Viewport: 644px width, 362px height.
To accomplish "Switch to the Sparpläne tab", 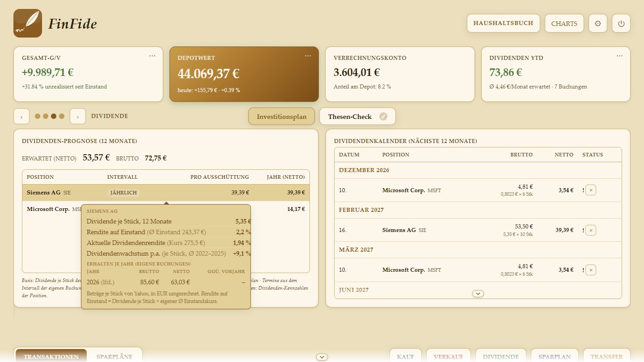I will pos(114,357).
